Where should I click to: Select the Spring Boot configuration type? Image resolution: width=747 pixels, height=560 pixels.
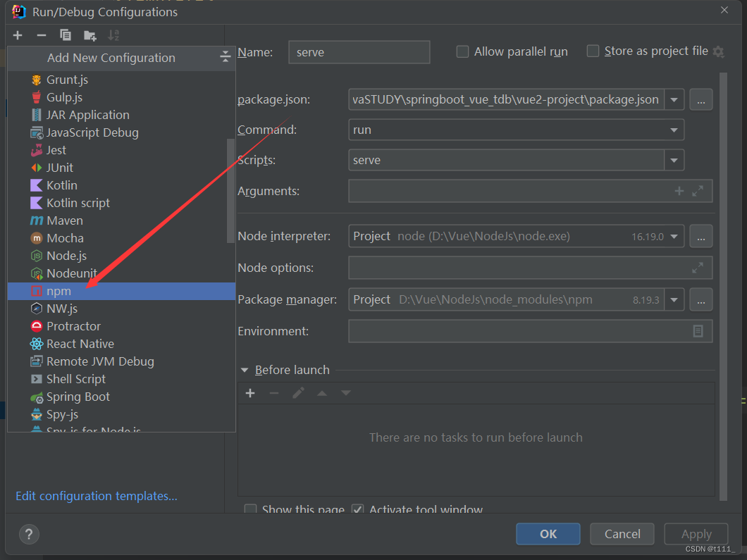[121, 397]
